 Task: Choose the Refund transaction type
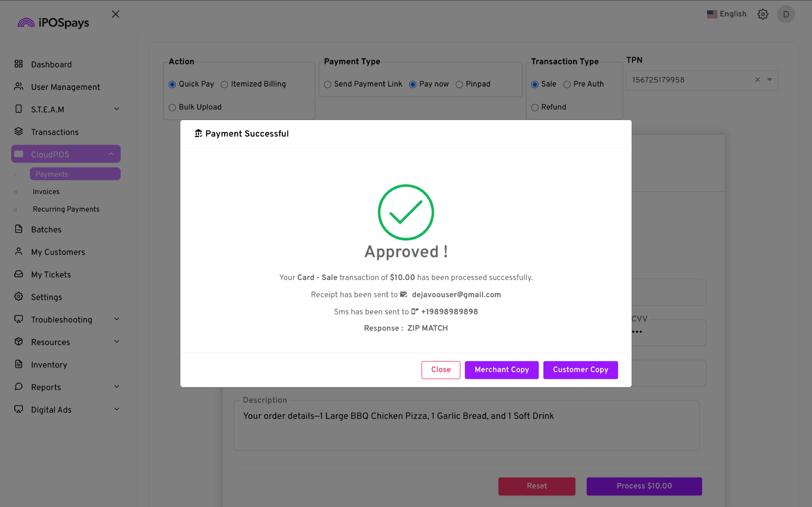(x=535, y=108)
